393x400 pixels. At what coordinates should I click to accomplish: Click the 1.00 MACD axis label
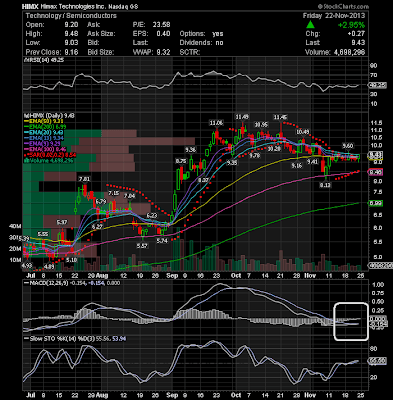tap(378, 285)
